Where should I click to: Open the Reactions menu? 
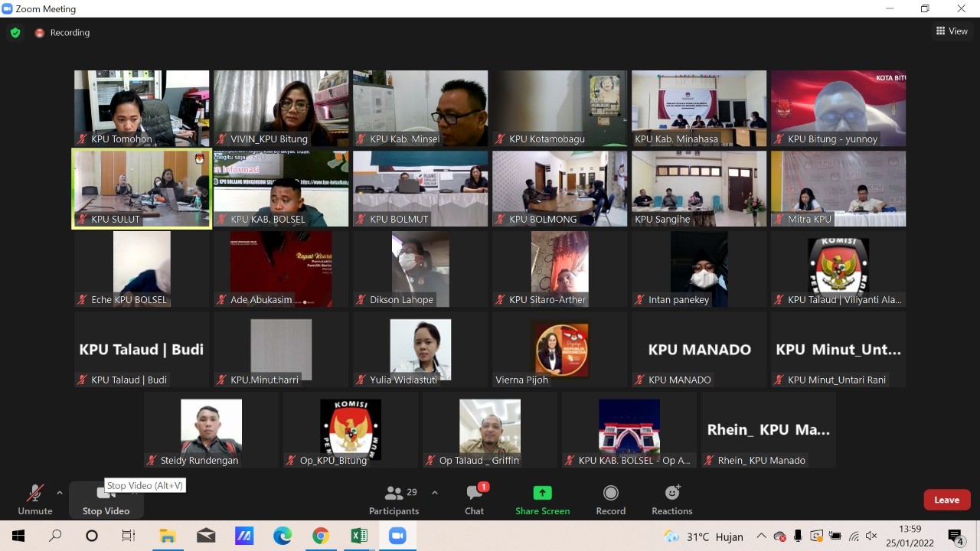[x=671, y=500]
